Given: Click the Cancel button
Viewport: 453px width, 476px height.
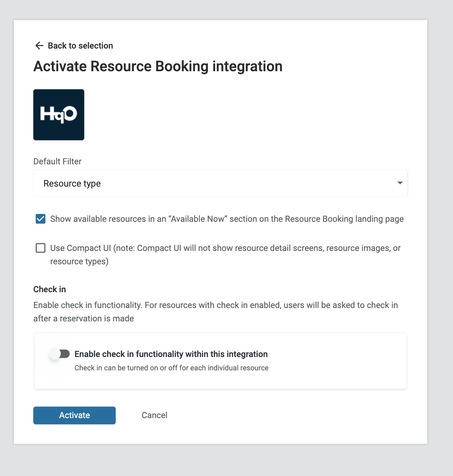Looking at the screenshot, I should click(155, 415).
